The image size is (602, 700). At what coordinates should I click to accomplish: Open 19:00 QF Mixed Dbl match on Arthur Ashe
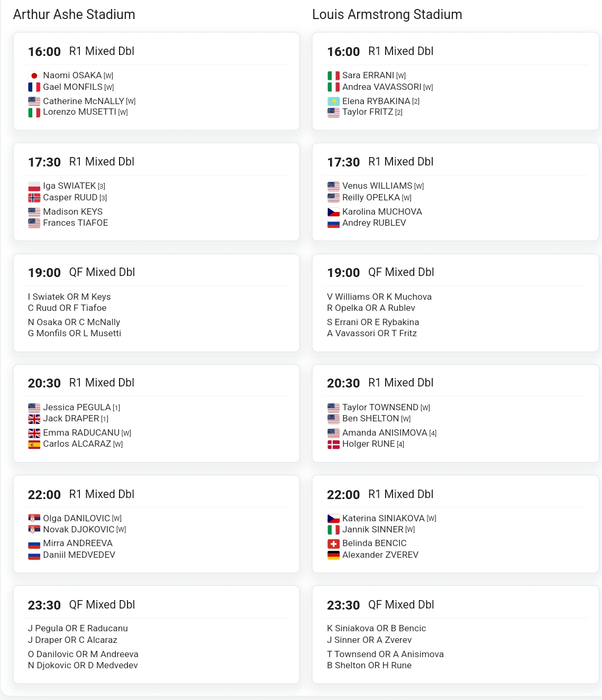click(x=157, y=303)
